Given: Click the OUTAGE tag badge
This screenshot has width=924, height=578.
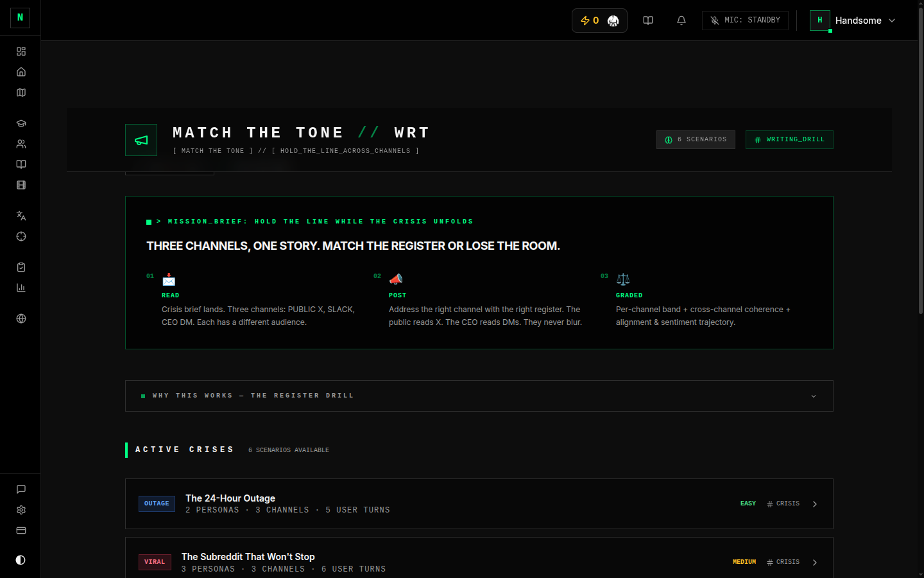Looking at the screenshot, I should 157,504.
